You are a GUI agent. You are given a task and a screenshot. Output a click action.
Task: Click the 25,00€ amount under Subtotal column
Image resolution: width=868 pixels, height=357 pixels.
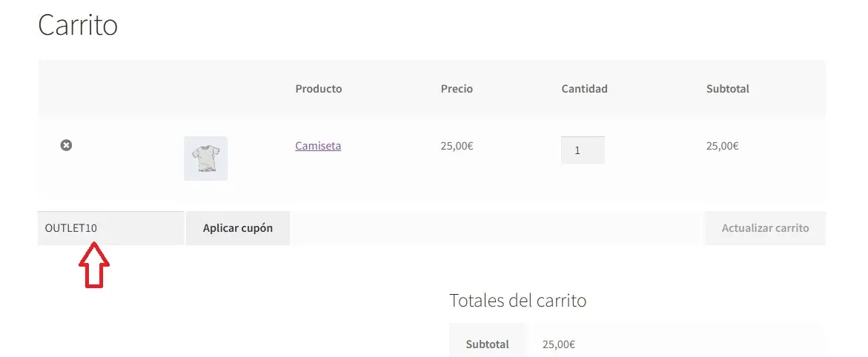pyautogui.click(x=722, y=146)
